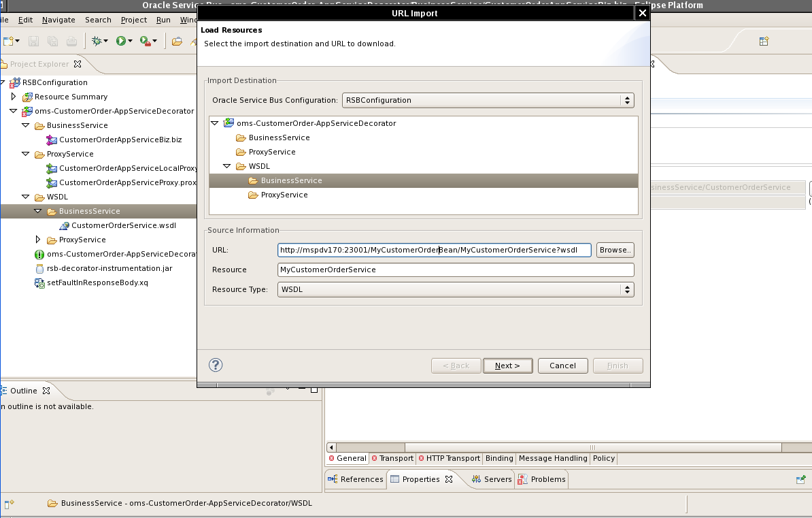Collapse oms-CustomerOrder-AppServiceDecorator in the dialog tree
The height and width of the screenshot is (518, 812).
214,123
